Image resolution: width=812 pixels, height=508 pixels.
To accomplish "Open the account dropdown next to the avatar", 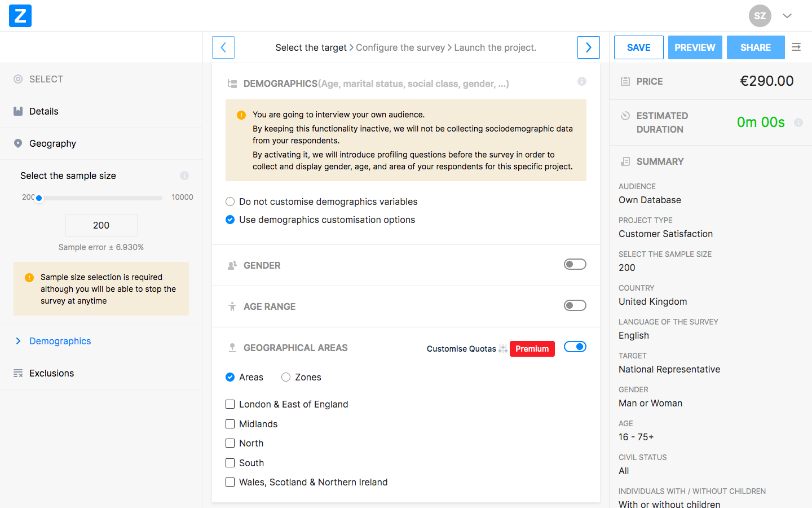I will click(x=787, y=16).
